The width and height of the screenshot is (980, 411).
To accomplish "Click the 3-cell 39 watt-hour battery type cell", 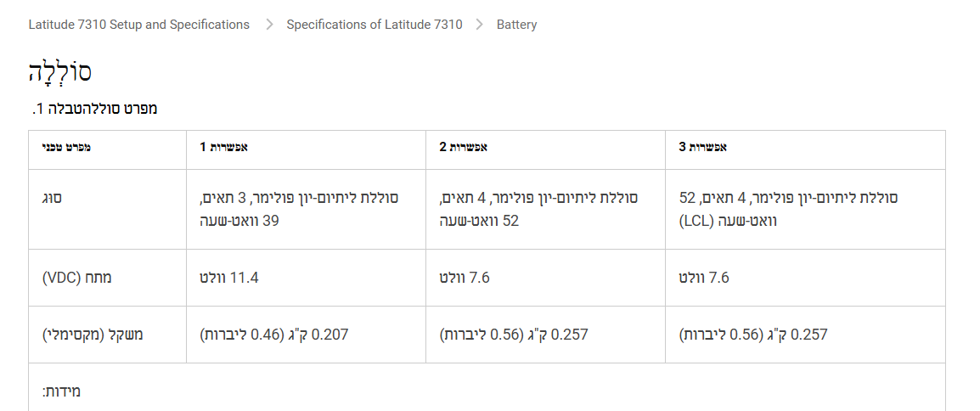I will pyautogui.click(x=299, y=209).
